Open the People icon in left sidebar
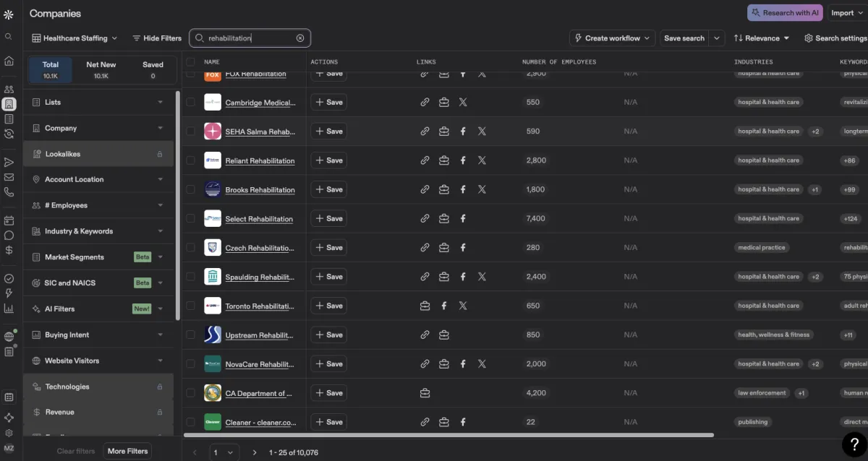Viewport: 868px width, 461px height. [9, 90]
